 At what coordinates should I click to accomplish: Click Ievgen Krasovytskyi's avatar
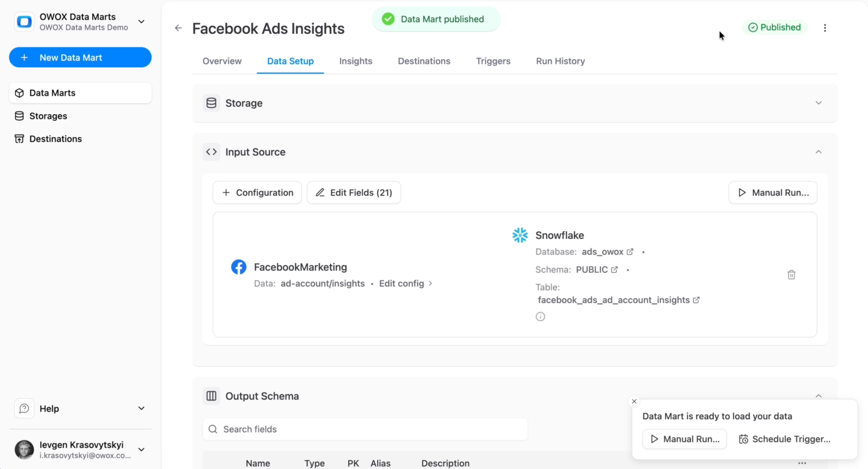pos(24,449)
